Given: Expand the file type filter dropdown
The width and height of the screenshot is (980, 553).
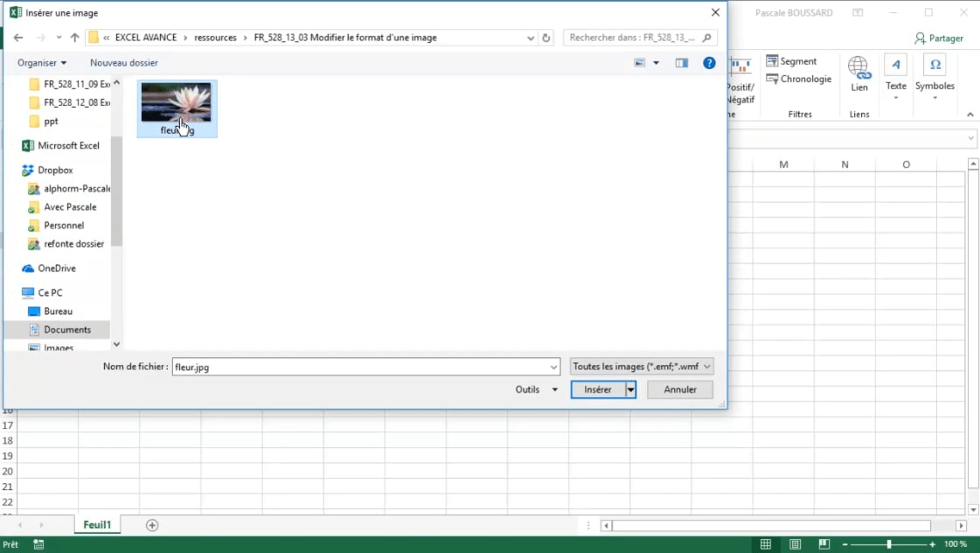Looking at the screenshot, I should click(x=642, y=367).
